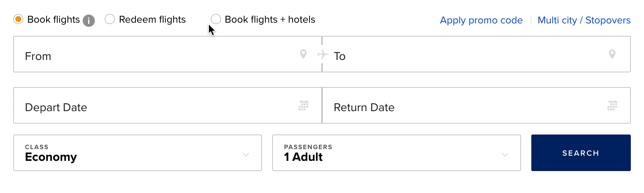Open the Multi city / Stopovers link
This screenshot has height=193, width=644.
pyautogui.click(x=584, y=20)
